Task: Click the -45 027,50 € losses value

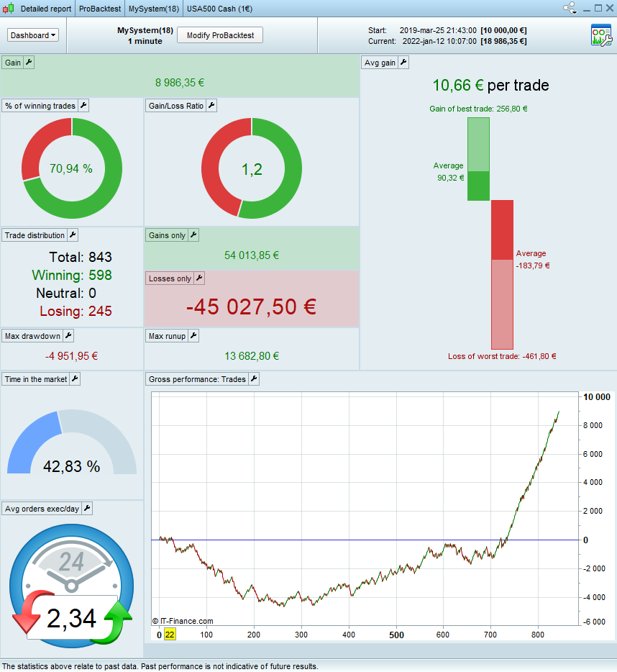Action: (x=252, y=307)
